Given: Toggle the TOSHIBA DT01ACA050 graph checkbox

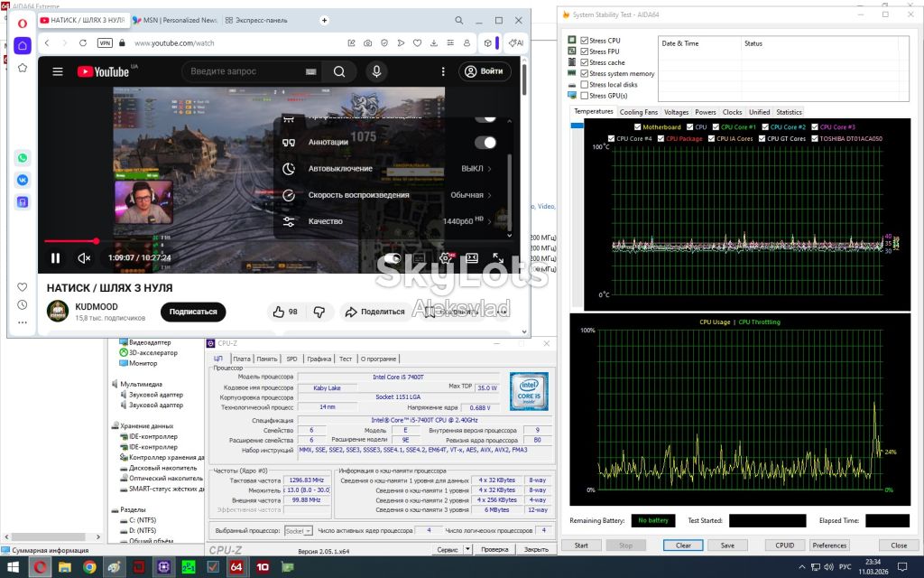Looking at the screenshot, I should pyautogui.click(x=815, y=138).
